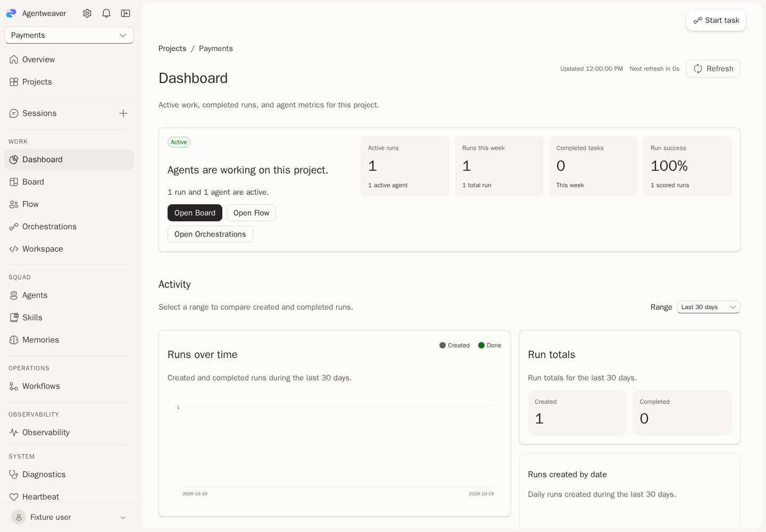Click the Run totals Created card
766x532 pixels.
click(577, 413)
